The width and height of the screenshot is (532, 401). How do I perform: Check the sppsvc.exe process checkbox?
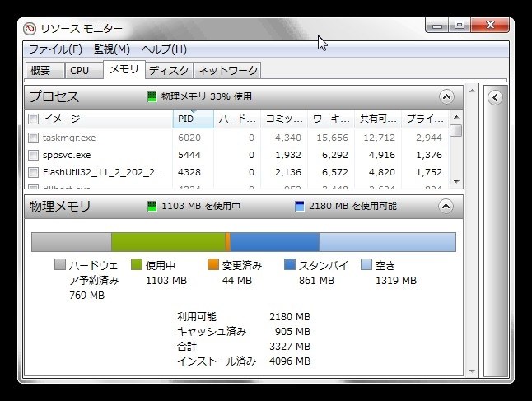tap(33, 155)
